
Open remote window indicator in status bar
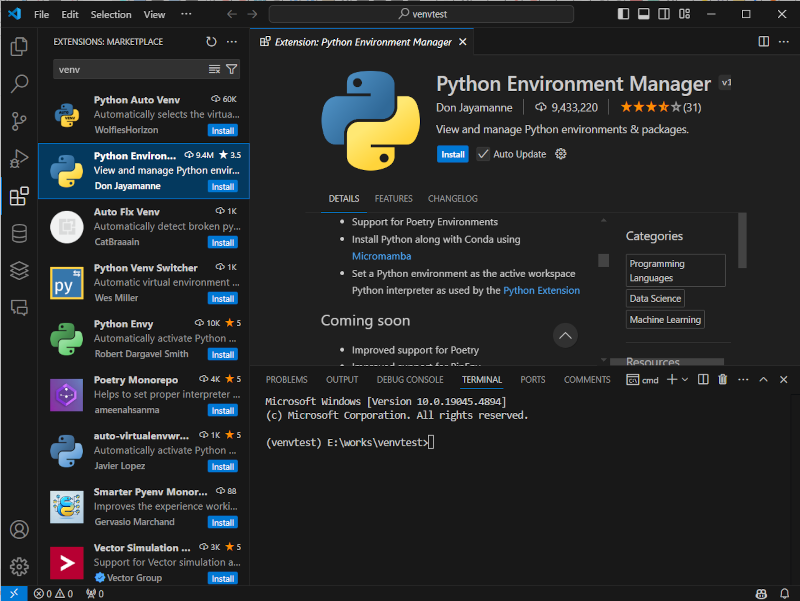click(14, 594)
